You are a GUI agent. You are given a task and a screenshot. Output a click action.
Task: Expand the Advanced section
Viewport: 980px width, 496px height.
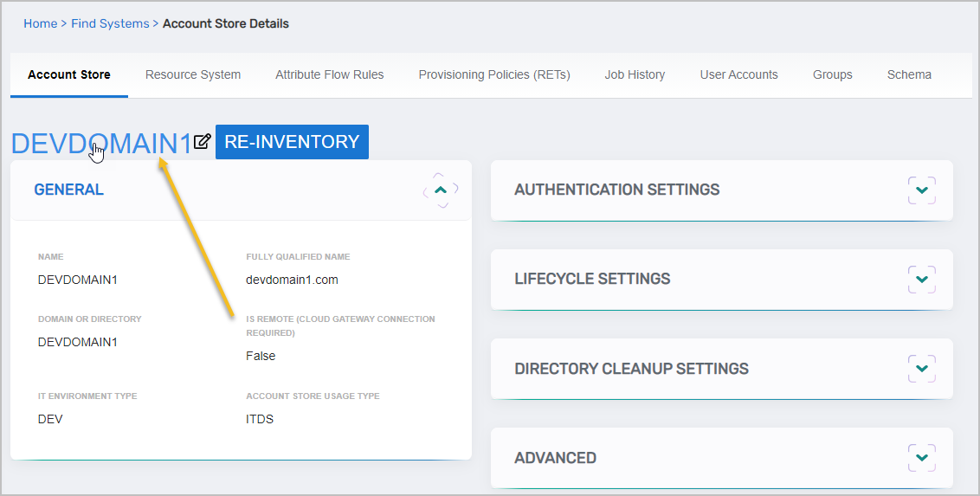coord(921,457)
